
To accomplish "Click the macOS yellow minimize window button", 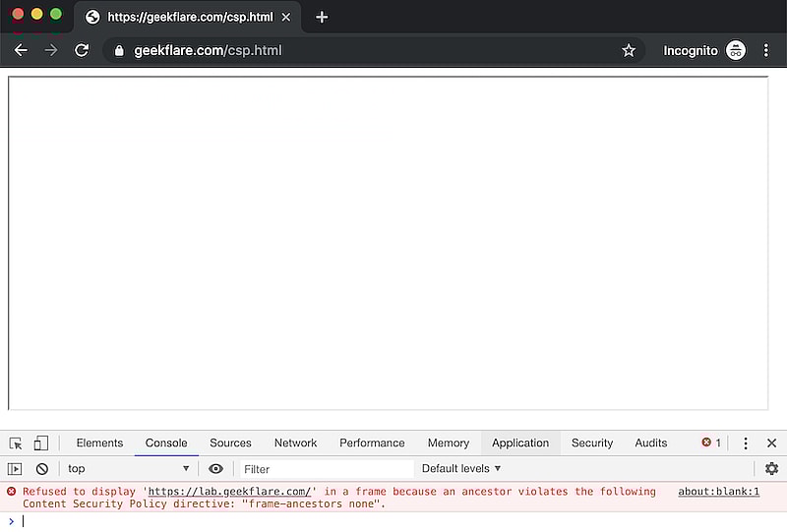I will point(36,14).
